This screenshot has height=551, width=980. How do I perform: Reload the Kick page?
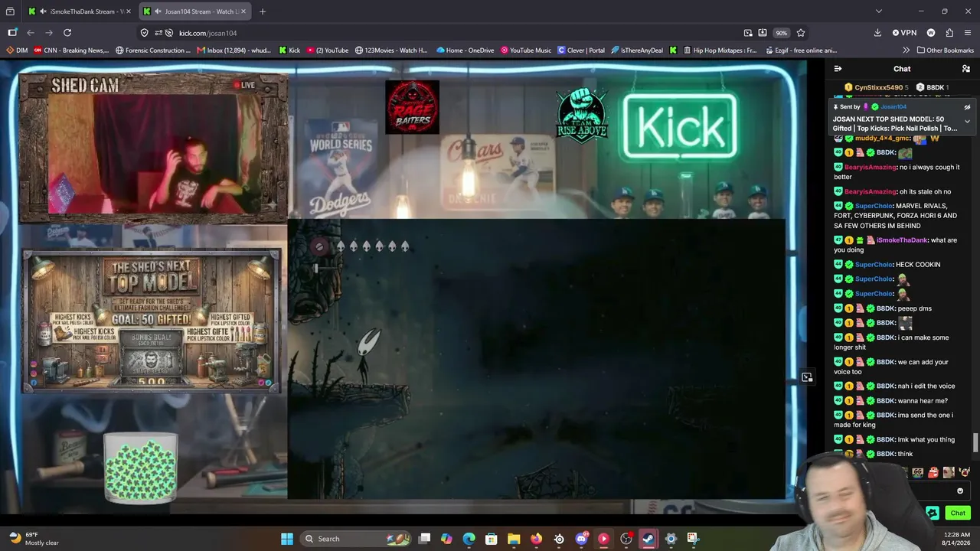(x=67, y=33)
